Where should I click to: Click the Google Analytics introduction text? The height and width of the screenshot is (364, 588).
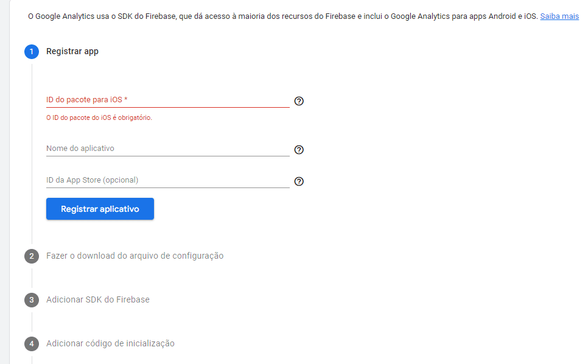click(x=243, y=16)
